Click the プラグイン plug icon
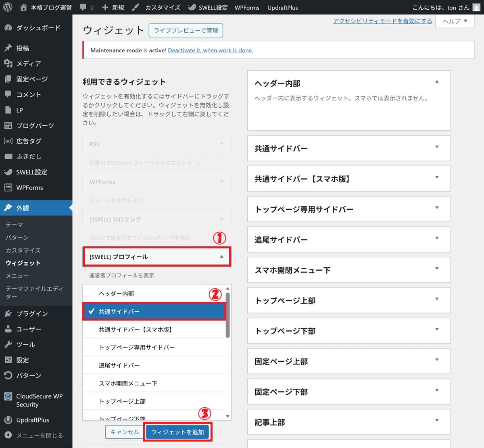Viewport: 484px width, 448px height. click(x=8, y=314)
